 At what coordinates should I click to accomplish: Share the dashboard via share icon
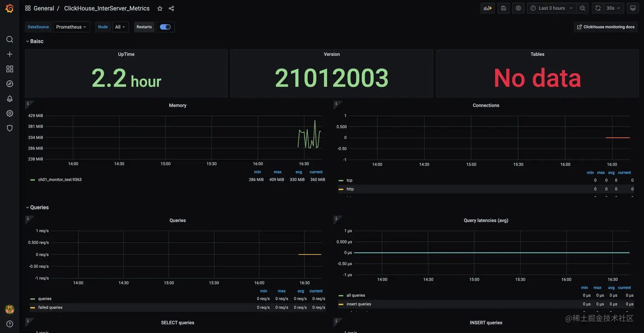pyautogui.click(x=171, y=9)
